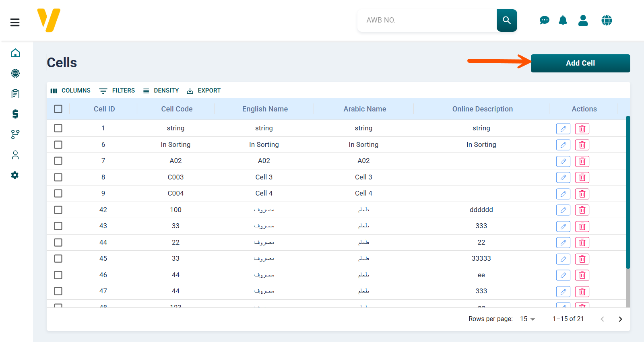Image resolution: width=644 pixels, height=342 pixels.
Task: Click the globe language icon
Action: (607, 20)
